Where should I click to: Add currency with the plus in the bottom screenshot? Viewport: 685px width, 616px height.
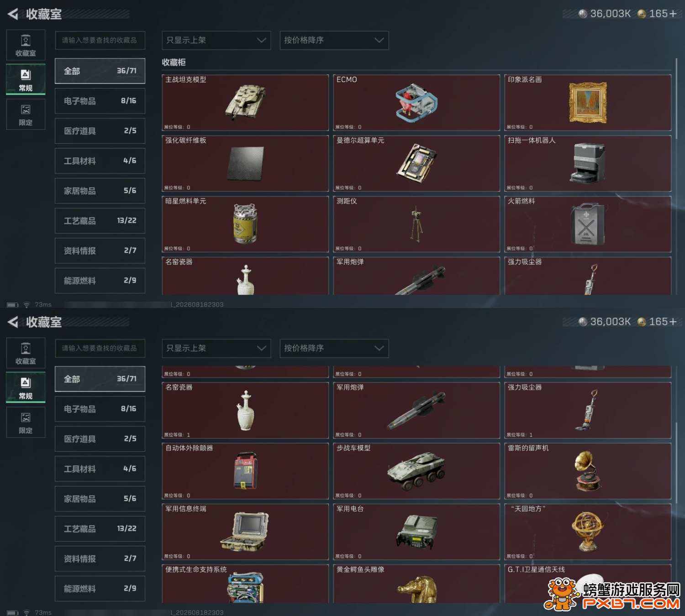pyautogui.click(x=673, y=322)
